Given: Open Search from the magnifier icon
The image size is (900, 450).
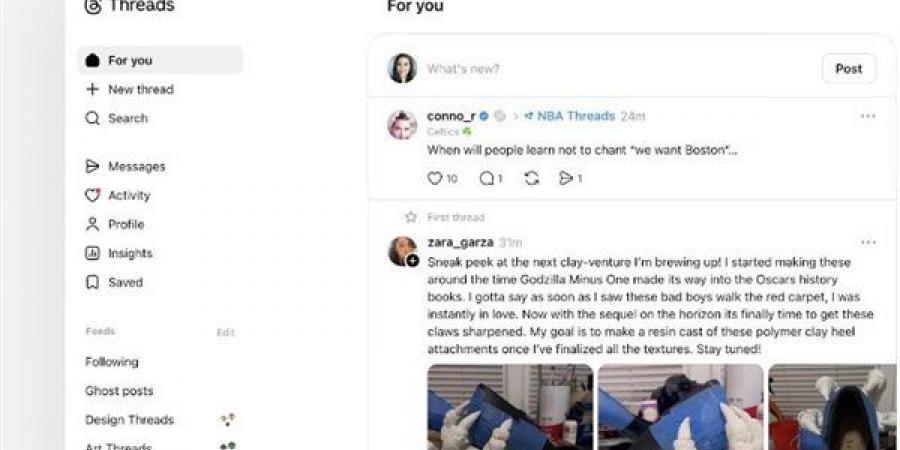Looking at the screenshot, I should tap(92, 118).
